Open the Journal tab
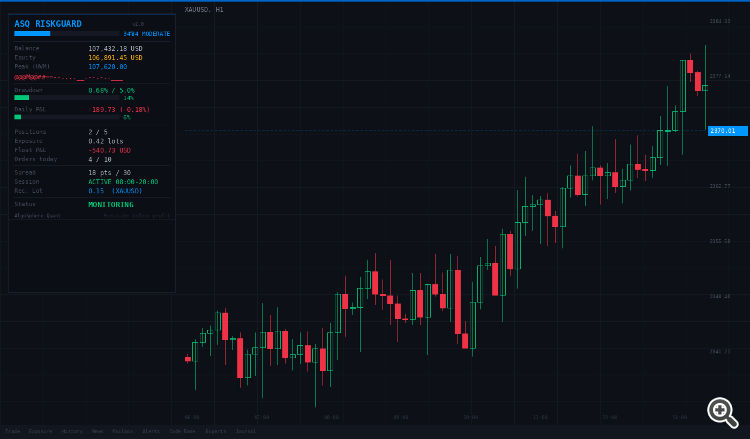The width and height of the screenshot is (750, 439). click(x=245, y=431)
